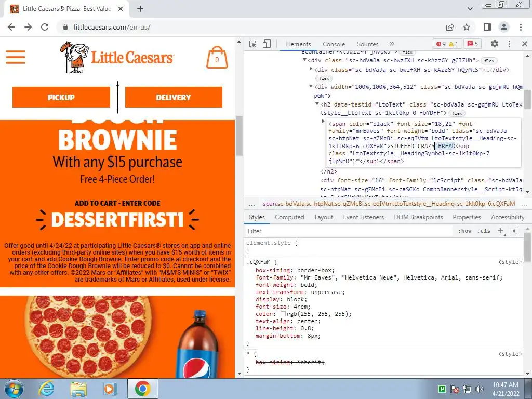Open Windows Explorer folder taskbar icon

[x=79, y=389]
